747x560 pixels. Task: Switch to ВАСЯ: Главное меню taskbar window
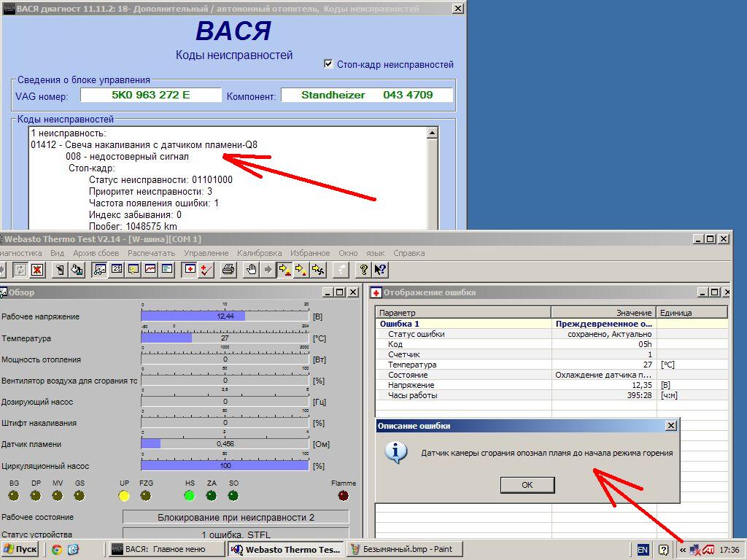[x=166, y=550]
